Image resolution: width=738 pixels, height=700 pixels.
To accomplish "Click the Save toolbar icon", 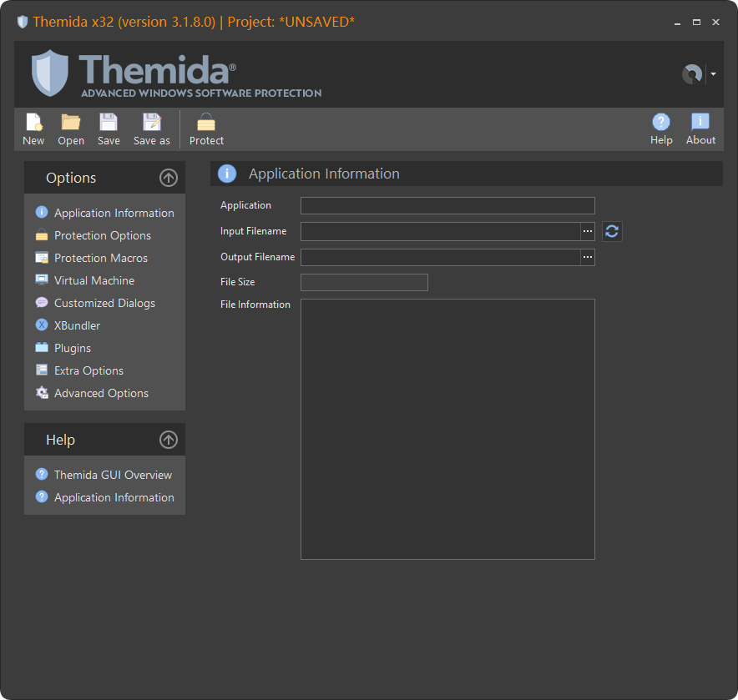I will (x=109, y=123).
